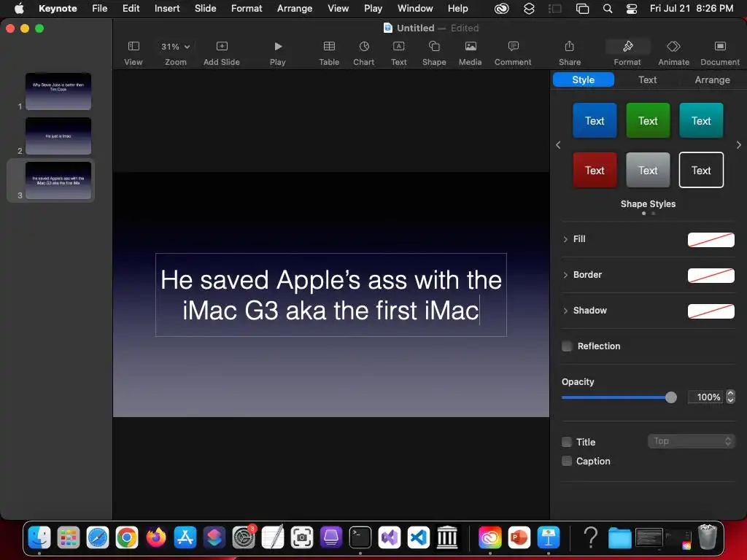This screenshot has height=560, width=747.
Task: Open PowerPoint from the Dock
Action: (519, 537)
